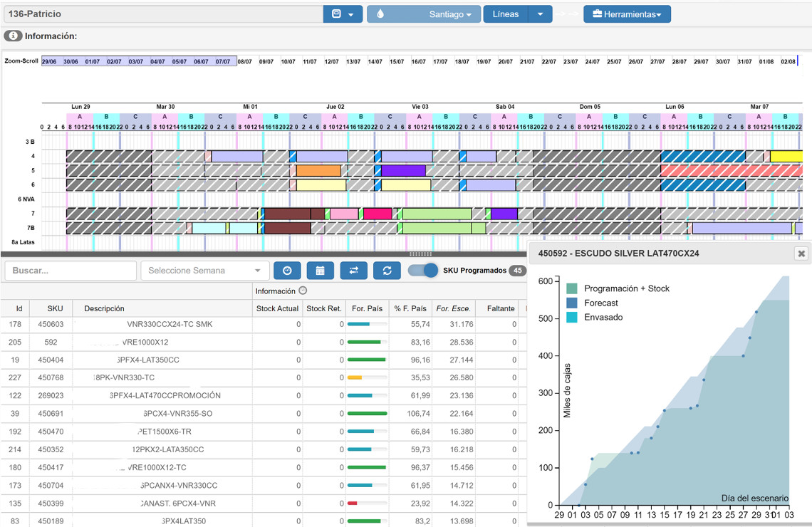Click the yellow progress bar for SKU 450768
Viewport: 812px width, 527px height.
click(355, 378)
